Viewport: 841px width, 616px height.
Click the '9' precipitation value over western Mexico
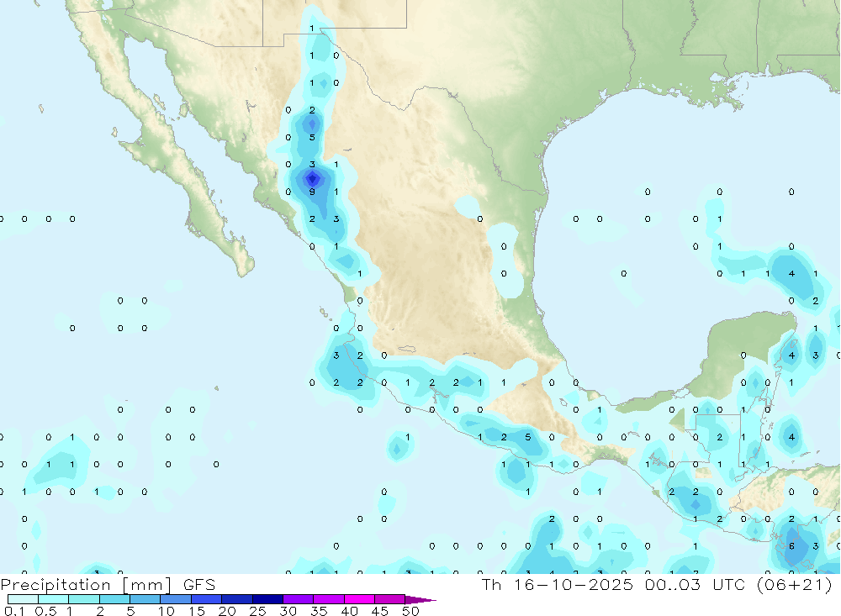[312, 192]
